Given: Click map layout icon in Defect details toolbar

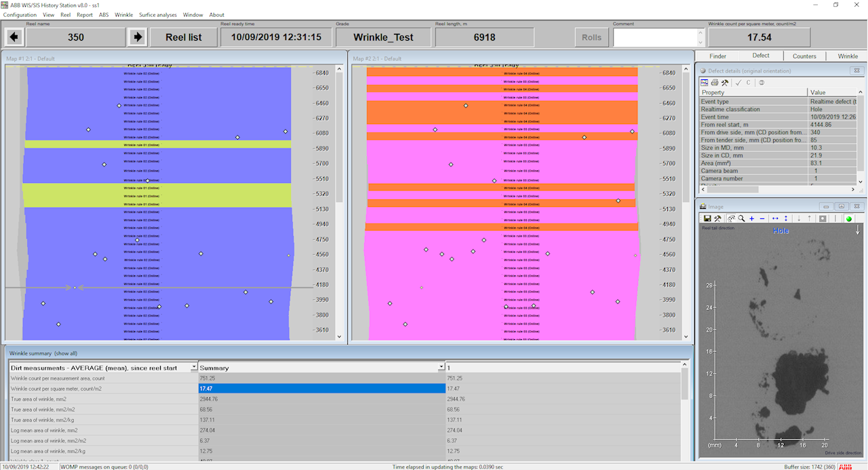Looking at the screenshot, I should pyautogui.click(x=705, y=83).
